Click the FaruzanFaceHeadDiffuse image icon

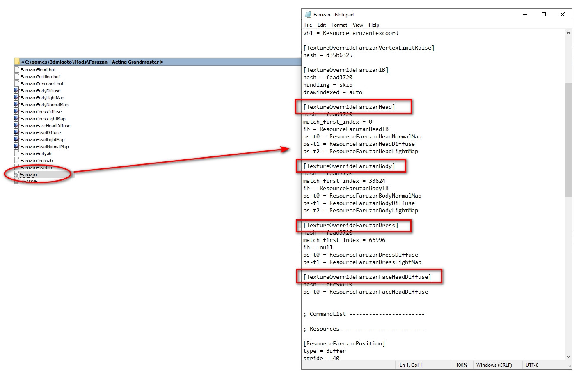(16, 126)
